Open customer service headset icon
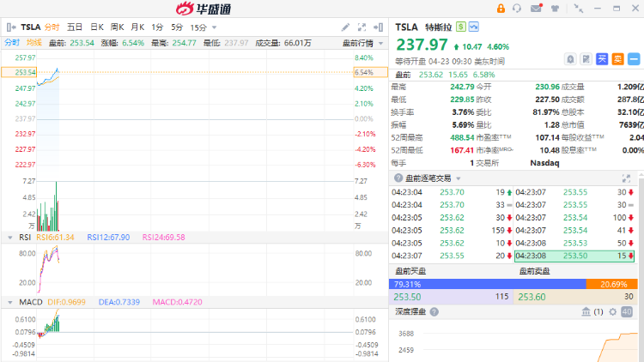Image resolution: width=644 pixels, height=362 pixels. (517, 9)
